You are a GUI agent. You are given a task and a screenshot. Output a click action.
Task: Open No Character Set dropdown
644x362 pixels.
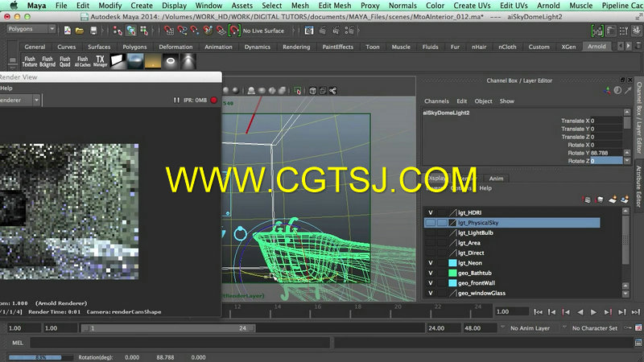(x=564, y=327)
